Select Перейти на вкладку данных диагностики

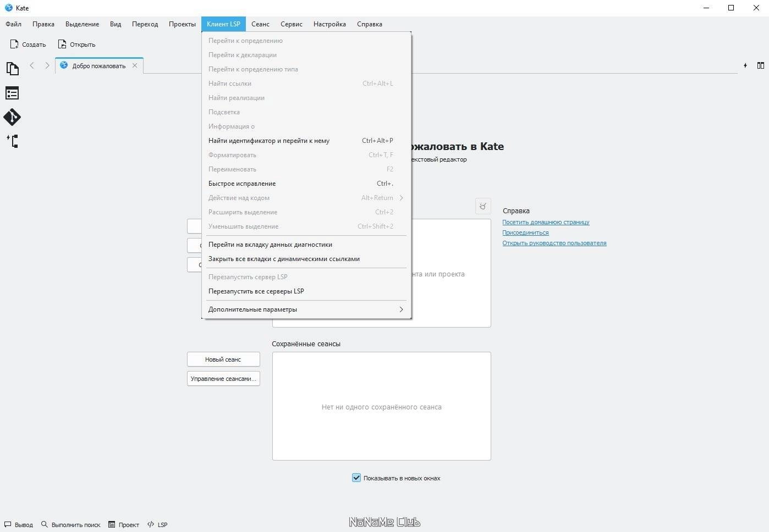[306, 245]
